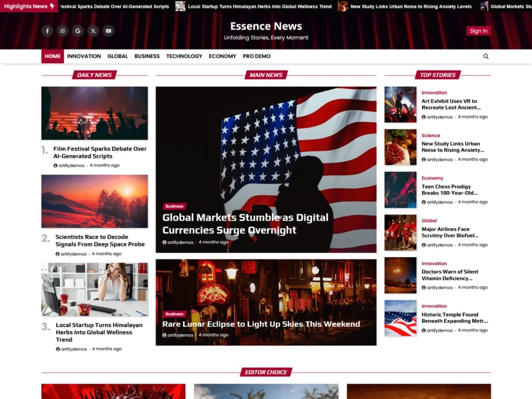Viewport: 532px width, 399px height.
Task: Click the author icon under Global Markets headline
Action: pos(164,242)
